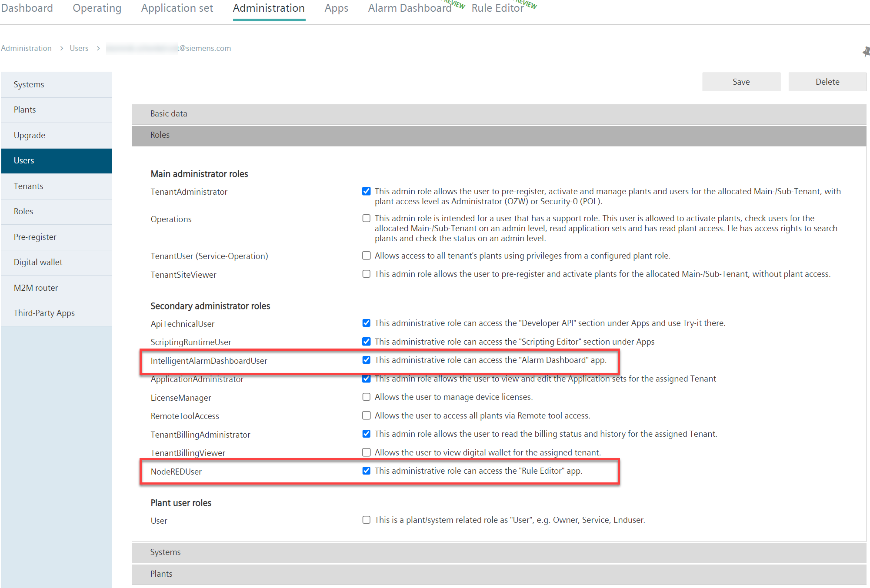This screenshot has height=588, width=870.
Task: Click the TenantAdministrator role label
Action: [189, 192]
